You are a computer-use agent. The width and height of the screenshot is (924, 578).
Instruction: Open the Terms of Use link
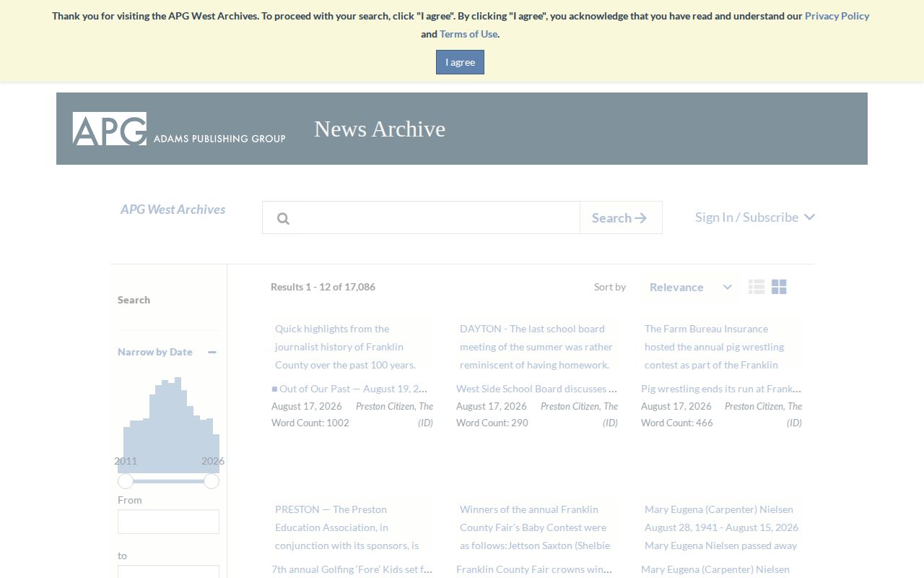pos(468,34)
